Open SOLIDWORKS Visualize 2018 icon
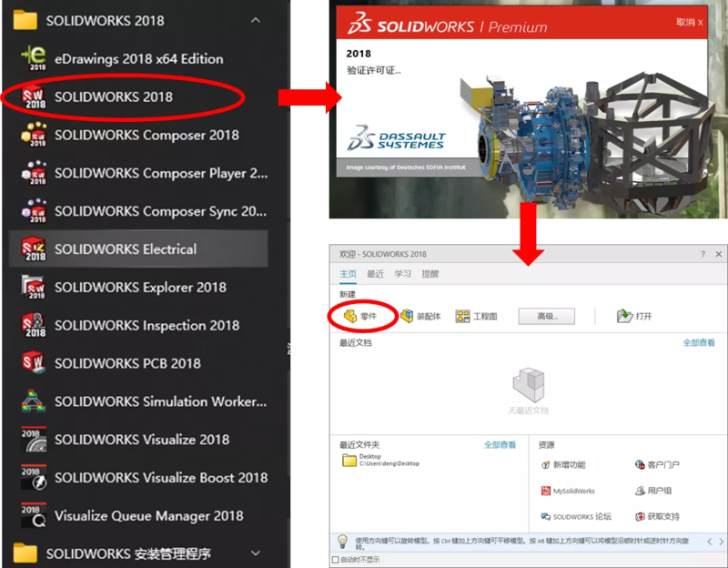 pos(34,440)
